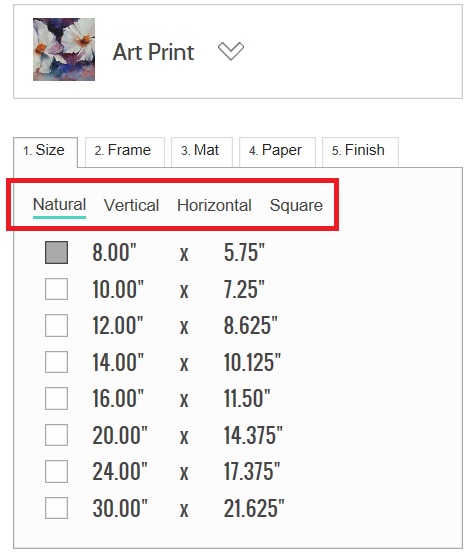Open the 3. Mat tab
The image size is (475, 559).
coord(201,152)
